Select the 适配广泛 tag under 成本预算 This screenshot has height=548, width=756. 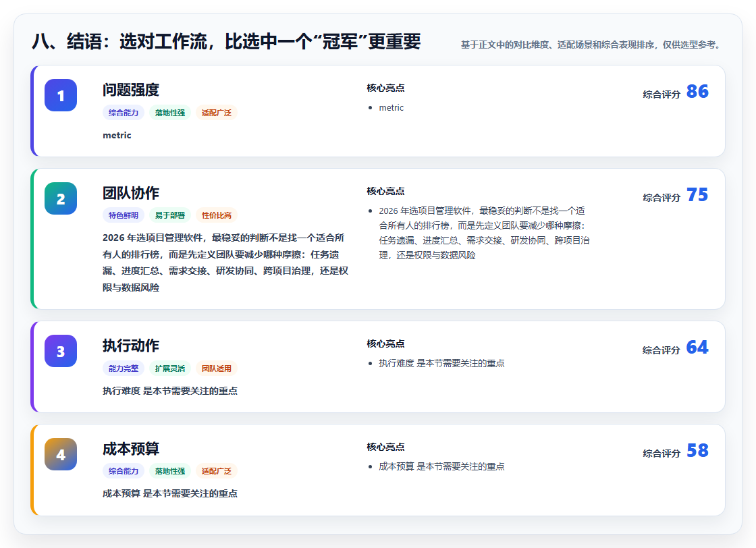(217, 471)
